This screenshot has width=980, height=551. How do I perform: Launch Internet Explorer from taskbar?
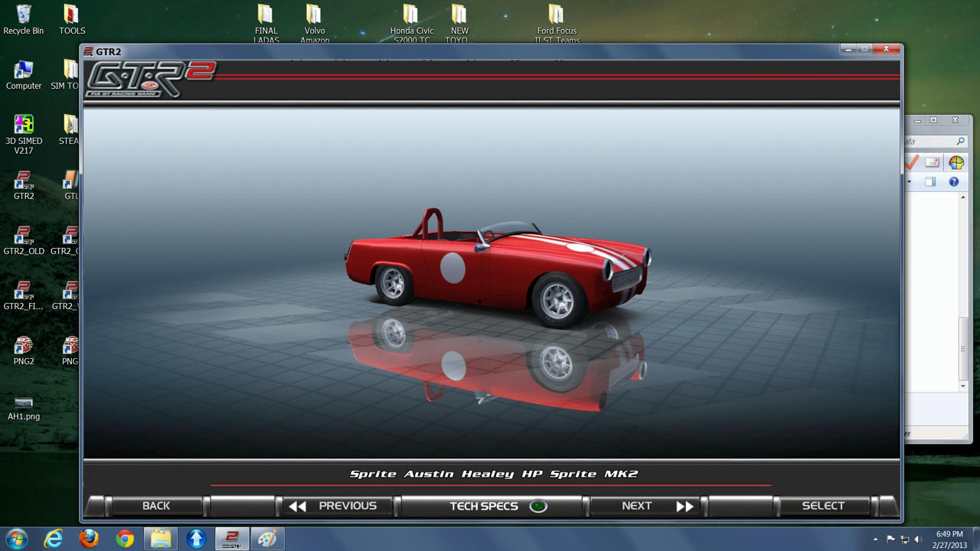53,539
